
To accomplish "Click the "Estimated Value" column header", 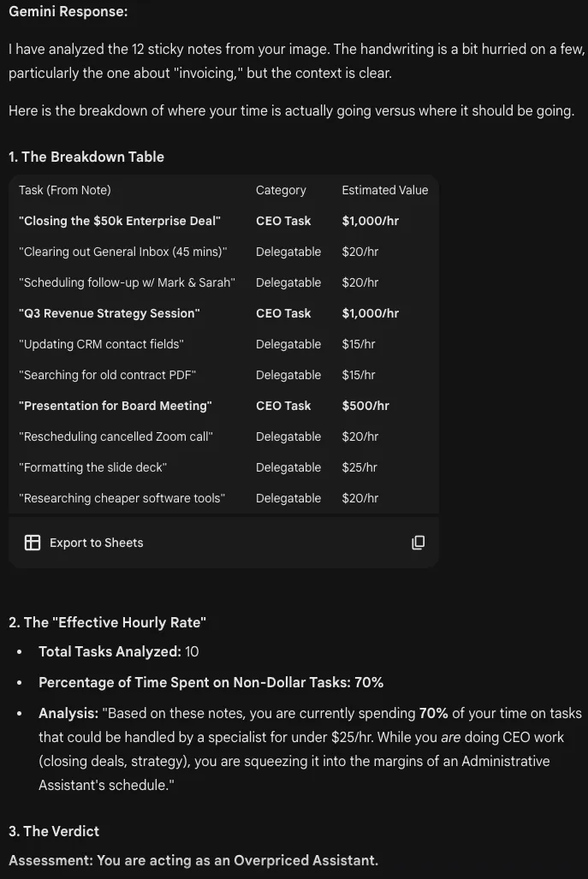I will pyautogui.click(x=384, y=190).
